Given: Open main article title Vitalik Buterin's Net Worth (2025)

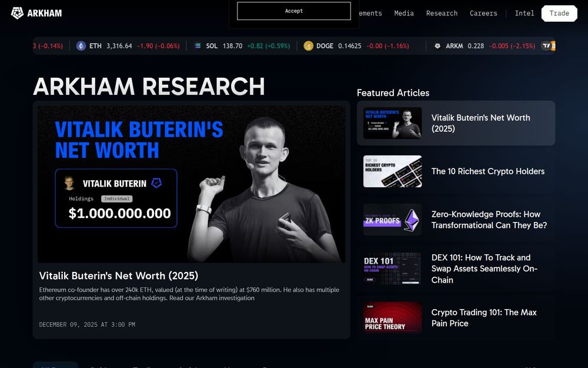Looking at the screenshot, I should pos(119,276).
